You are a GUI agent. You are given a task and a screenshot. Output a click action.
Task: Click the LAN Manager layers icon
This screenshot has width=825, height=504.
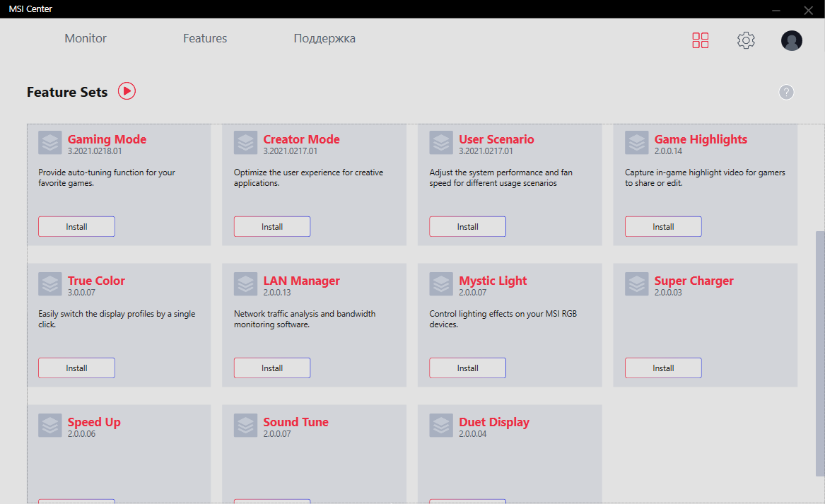pyautogui.click(x=246, y=284)
